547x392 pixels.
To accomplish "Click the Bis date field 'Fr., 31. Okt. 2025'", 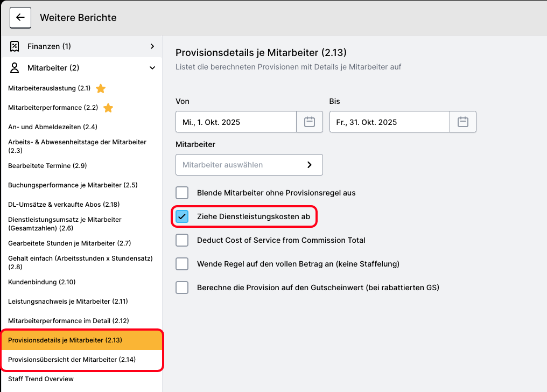I will pyautogui.click(x=389, y=122).
